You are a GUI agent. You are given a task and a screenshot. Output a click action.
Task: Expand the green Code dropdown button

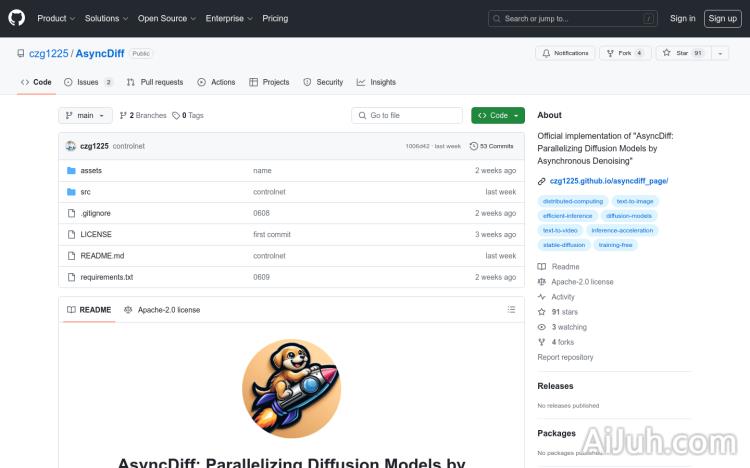[497, 116]
